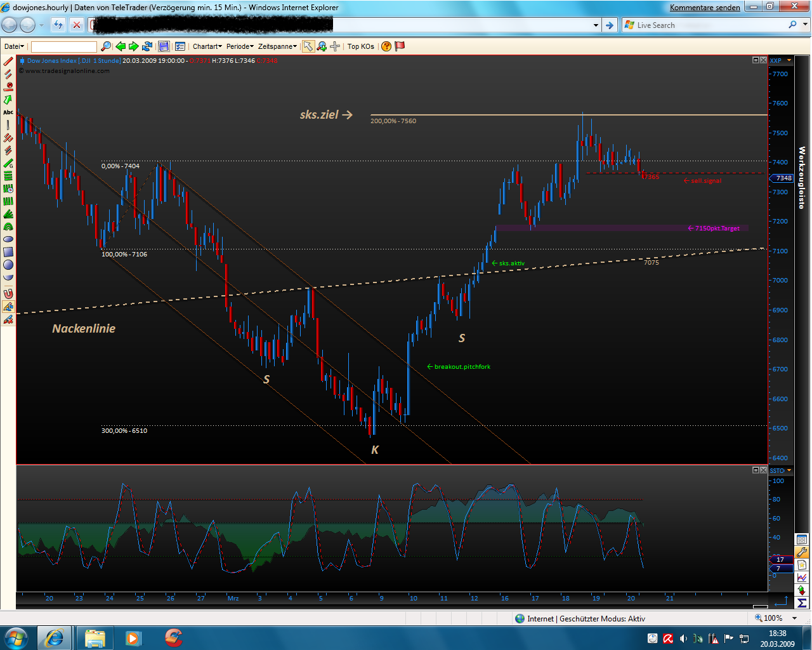This screenshot has width=812, height=650.
Task: Refresh chart data with blue arrows icon
Action: (x=147, y=46)
